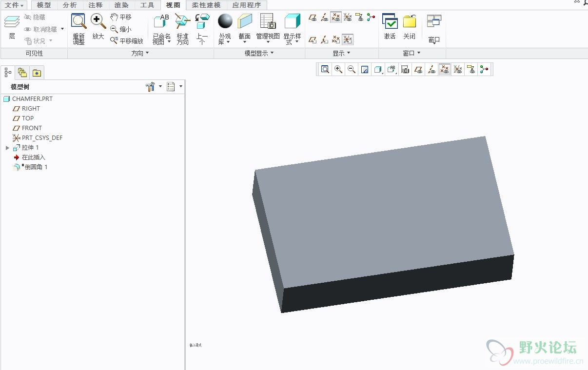Image resolution: width=588 pixels, height=370 pixels.
Task: Open the 层 (Layers) tool
Action: [12, 27]
